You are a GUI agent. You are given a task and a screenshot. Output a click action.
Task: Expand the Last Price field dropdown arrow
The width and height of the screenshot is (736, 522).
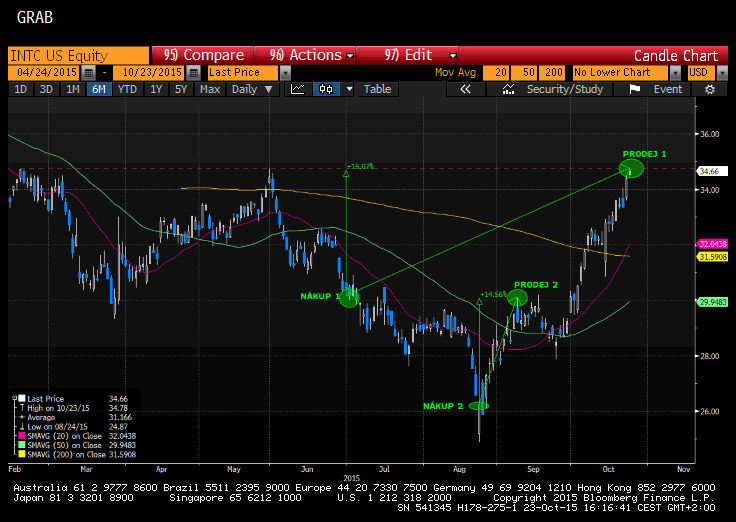285,73
